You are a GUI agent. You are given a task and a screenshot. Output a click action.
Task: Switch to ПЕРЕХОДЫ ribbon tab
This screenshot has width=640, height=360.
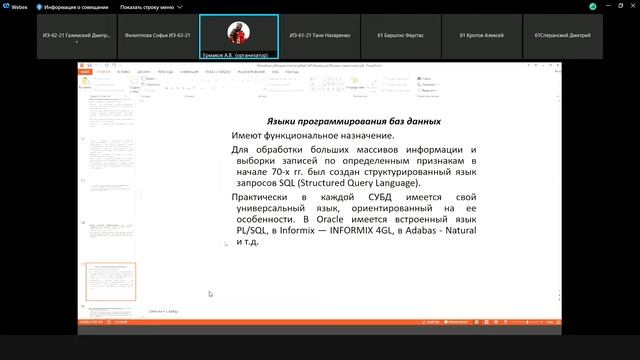coord(165,72)
